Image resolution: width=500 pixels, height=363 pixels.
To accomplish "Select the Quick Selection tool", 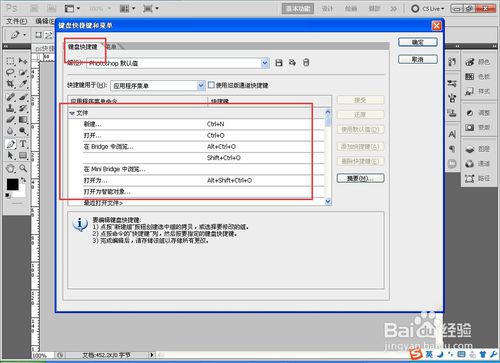I will [x=23, y=72].
